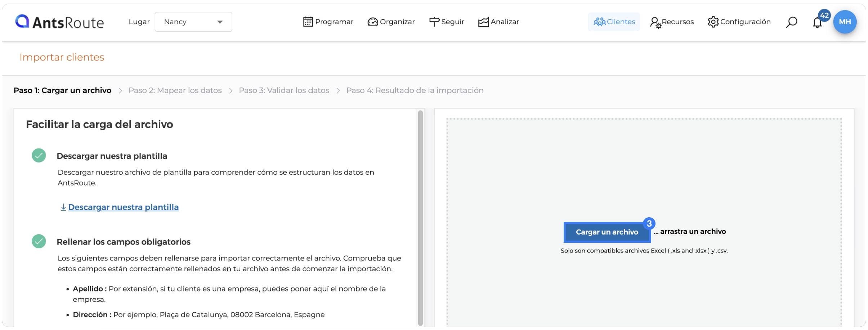Screen dimensions: 868x330
Task: Select Paso 3: Validar los datos step
Action: pyautogui.click(x=284, y=90)
